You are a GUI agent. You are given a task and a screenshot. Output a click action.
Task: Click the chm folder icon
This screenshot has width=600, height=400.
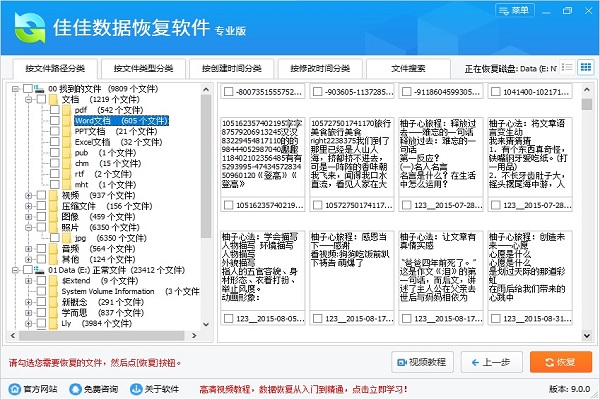tap(67, 163)
